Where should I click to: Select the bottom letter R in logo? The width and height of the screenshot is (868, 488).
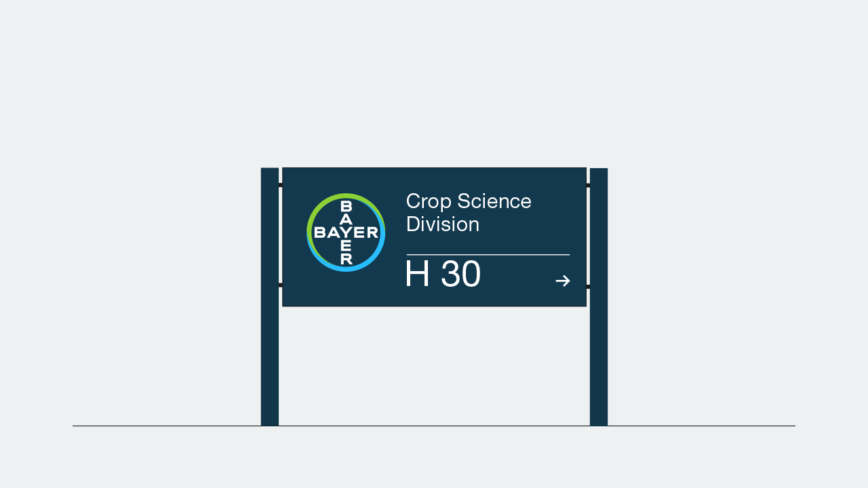point(346,259)
